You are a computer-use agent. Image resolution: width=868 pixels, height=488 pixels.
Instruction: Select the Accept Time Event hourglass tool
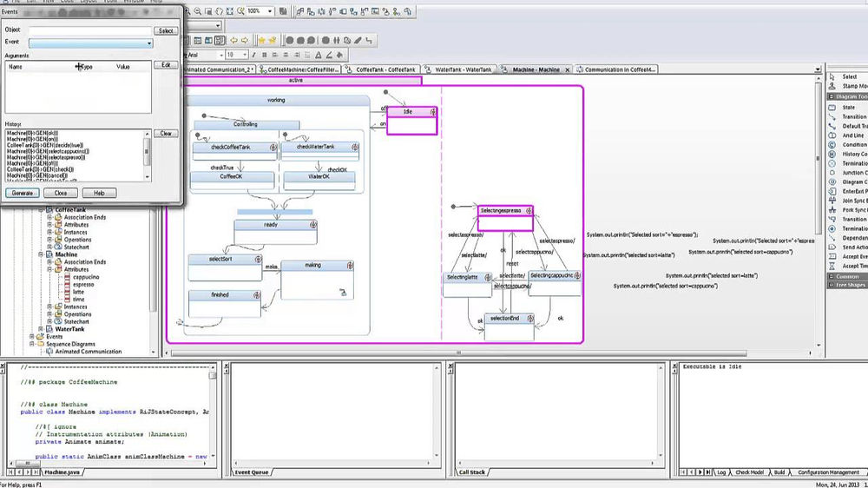coord(847,266)
